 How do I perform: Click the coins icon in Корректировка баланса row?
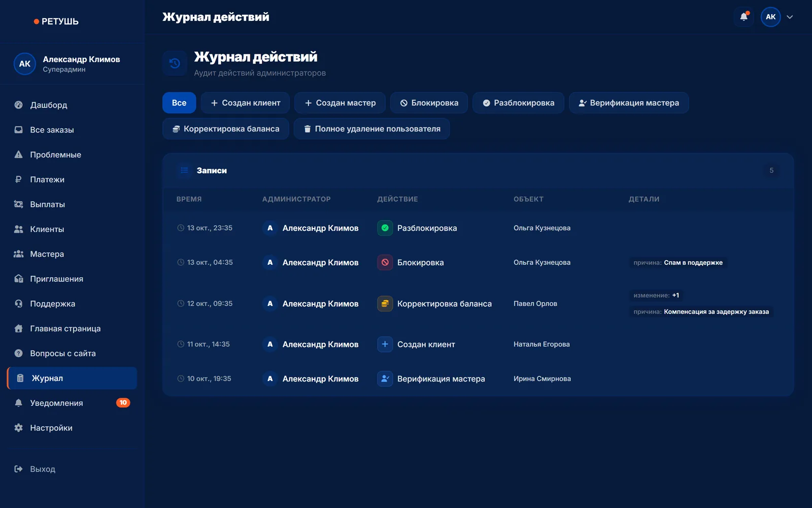[x=385, y=304]
